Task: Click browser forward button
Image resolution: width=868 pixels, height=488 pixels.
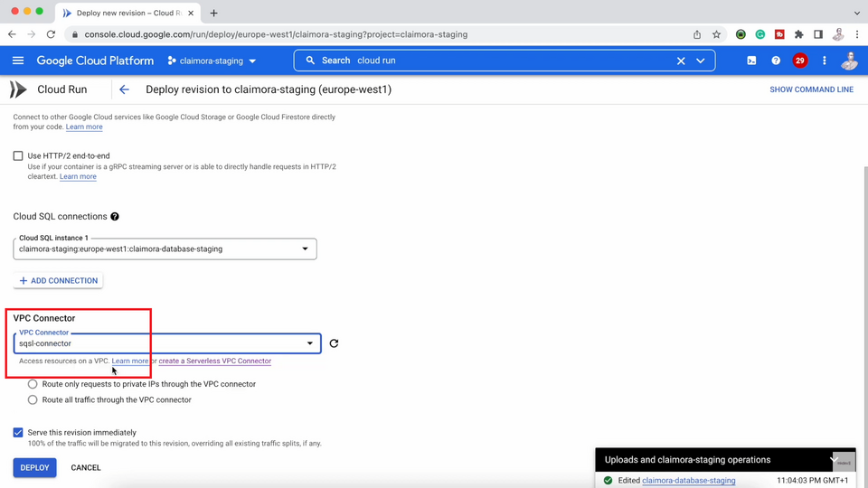Action: click(x=32, y=34)
